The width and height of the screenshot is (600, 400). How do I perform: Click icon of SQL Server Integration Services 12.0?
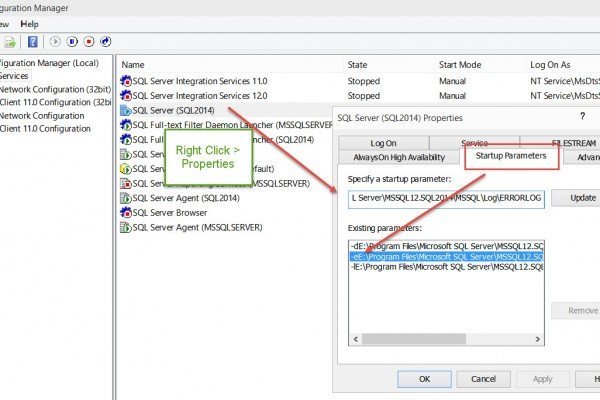tap(126, 96)
